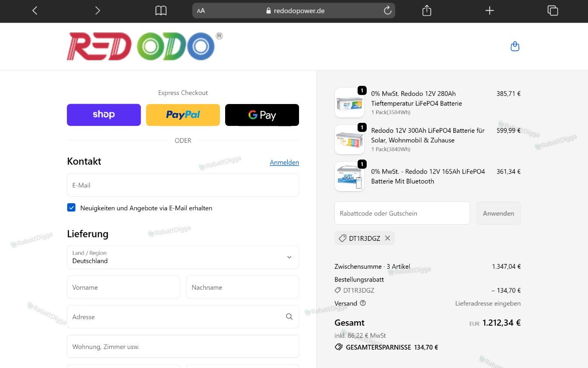The image size is (588, 368).
Task: Open the shopping cart bag icon
Action: point(515,46)
